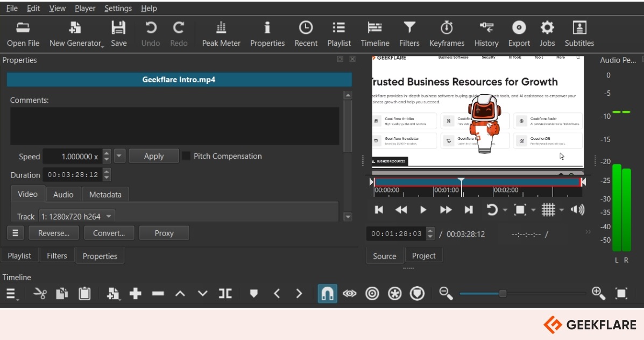Image resolution: width=644 pixels, height=340 pixels.
Task: Open the Player menu
Action: [85, 8]
